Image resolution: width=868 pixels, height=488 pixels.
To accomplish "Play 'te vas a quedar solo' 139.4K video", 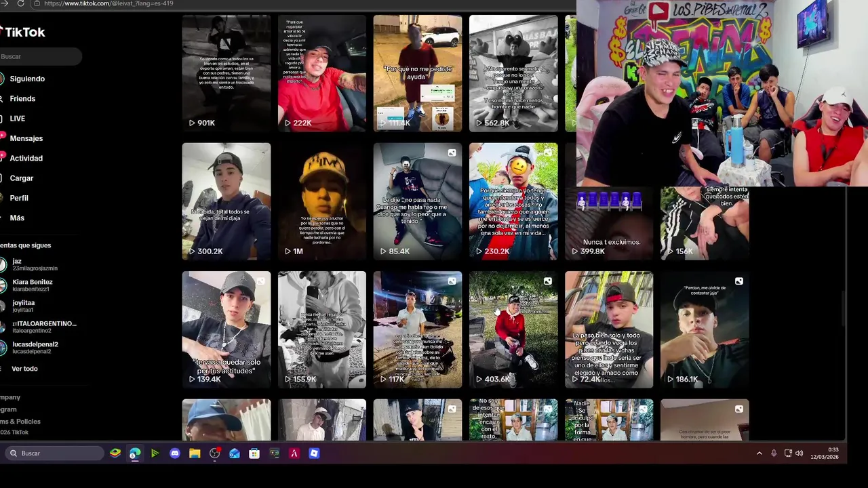I will (226, 329).
